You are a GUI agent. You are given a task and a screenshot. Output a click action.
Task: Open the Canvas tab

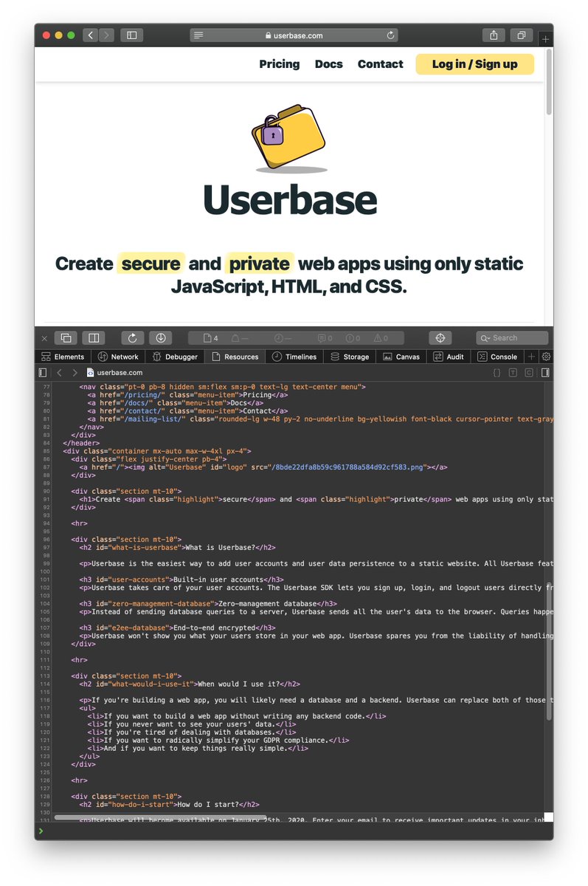coord(402,357)
